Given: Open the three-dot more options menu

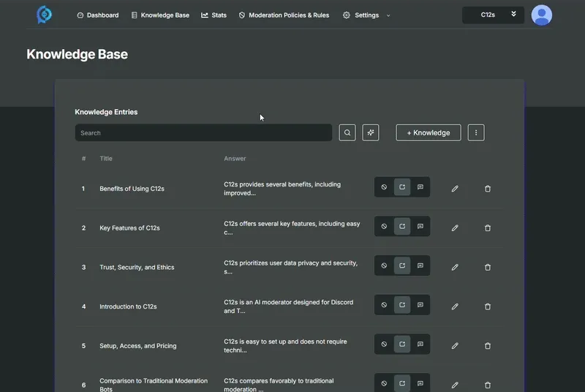Looking at the screenshot, I should (476, 132).
